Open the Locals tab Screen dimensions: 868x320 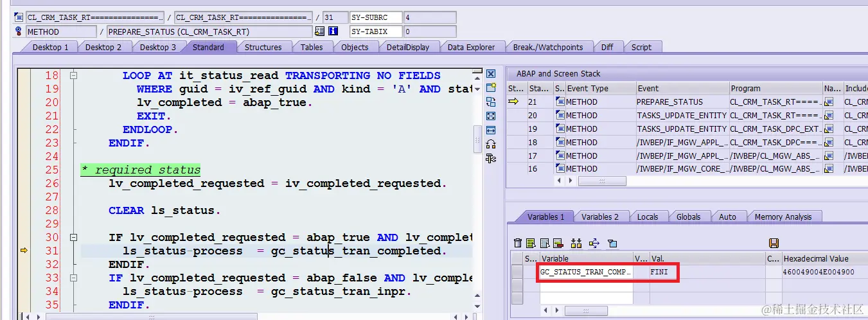(x=647, y=217)
